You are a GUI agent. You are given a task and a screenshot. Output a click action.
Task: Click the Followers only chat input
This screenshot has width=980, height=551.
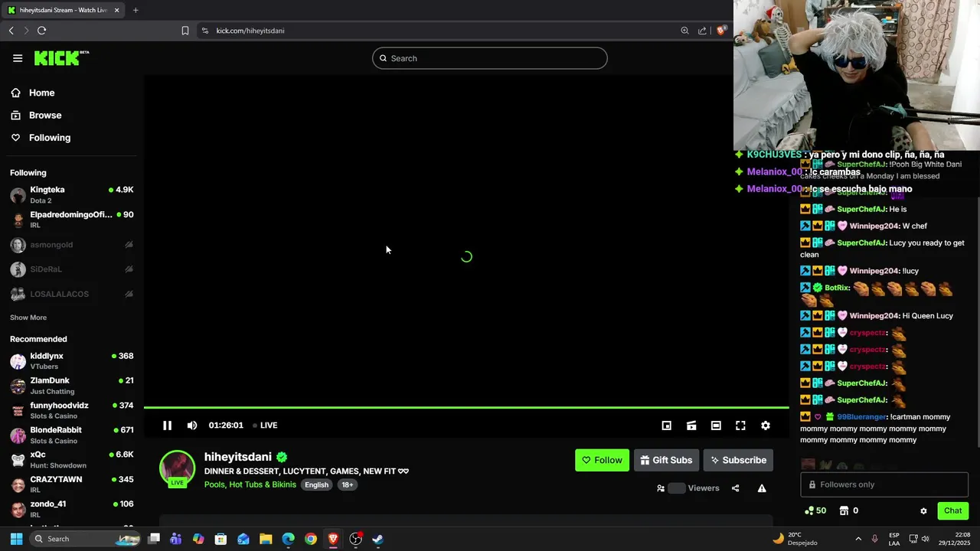pos(884,484)
